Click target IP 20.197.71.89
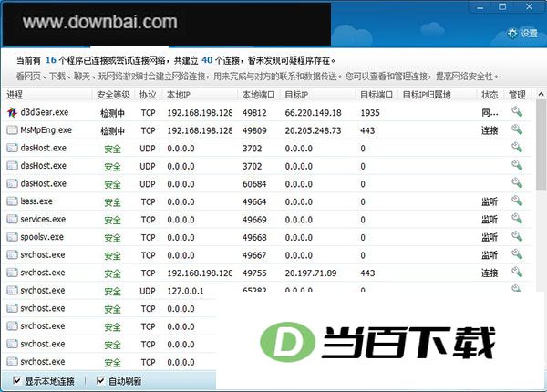Viewport: 547px width, 392px height. coord(311,273)
